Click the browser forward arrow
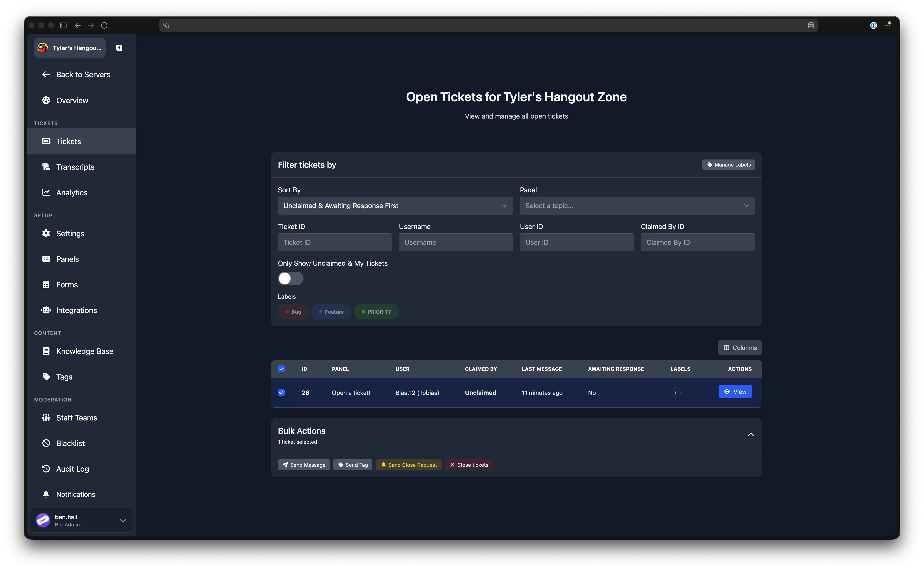 [x=91, y=25]
